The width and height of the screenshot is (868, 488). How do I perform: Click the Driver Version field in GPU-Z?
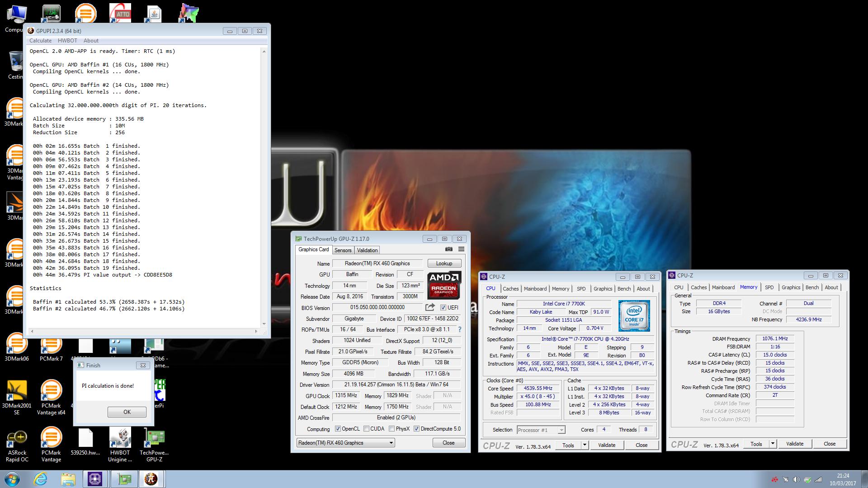[x=396, y=385]
